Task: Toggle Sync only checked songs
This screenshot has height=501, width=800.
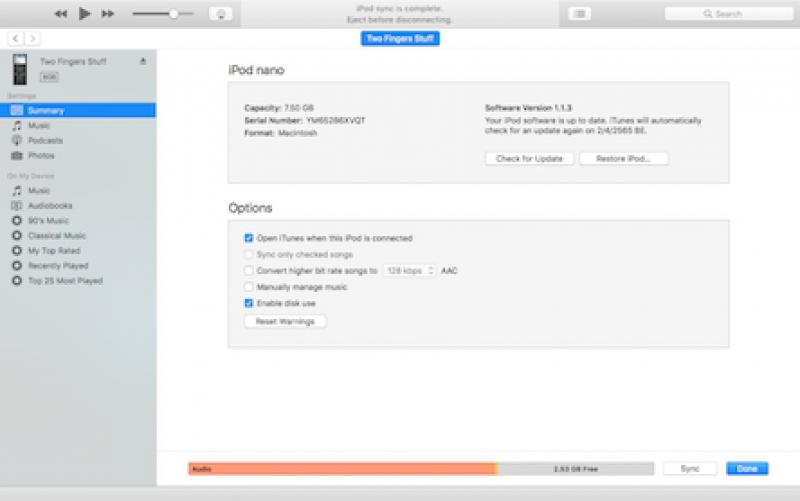Action: [248, 255]
